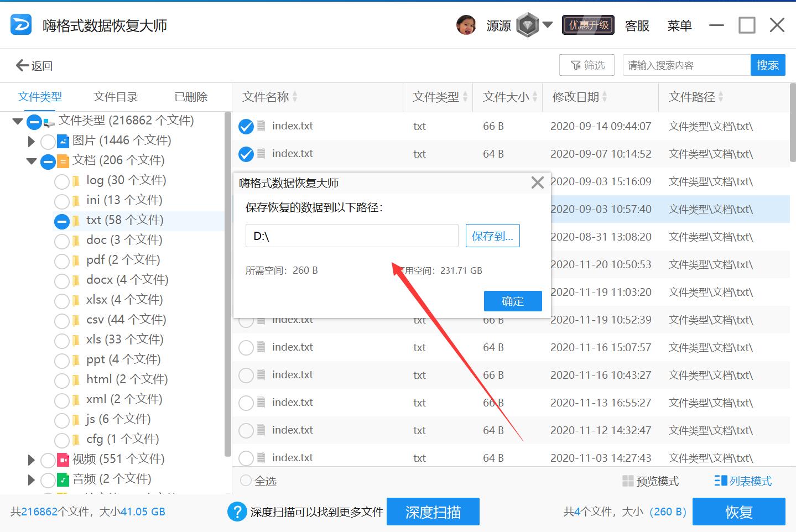Viewport: 796px width, 532px height.
Task: Uncheck the first index.txt file
Action: [246, 126]
